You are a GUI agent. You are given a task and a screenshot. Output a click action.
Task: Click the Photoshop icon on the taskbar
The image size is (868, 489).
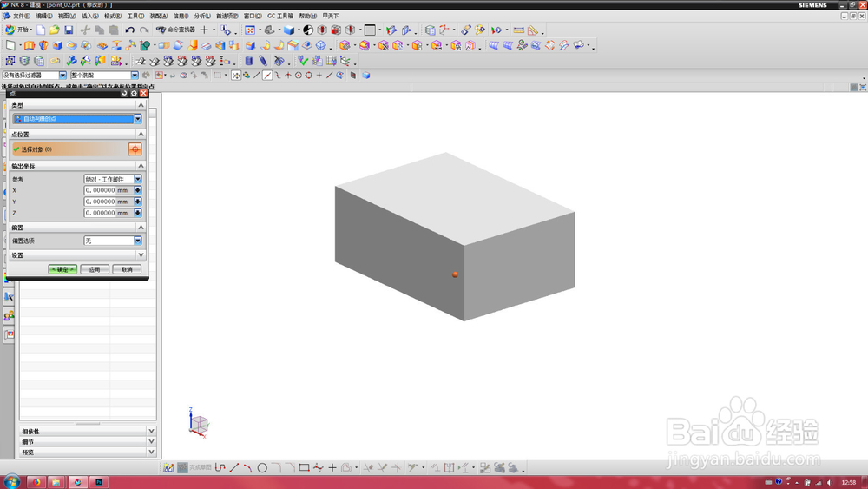pos(99,482)
